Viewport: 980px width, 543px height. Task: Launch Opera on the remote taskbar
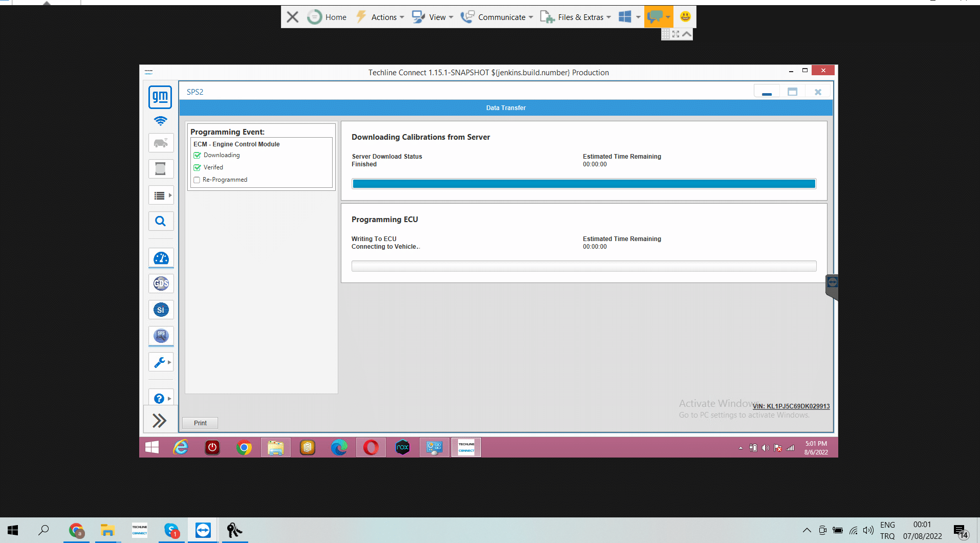(x=371, y=447)
